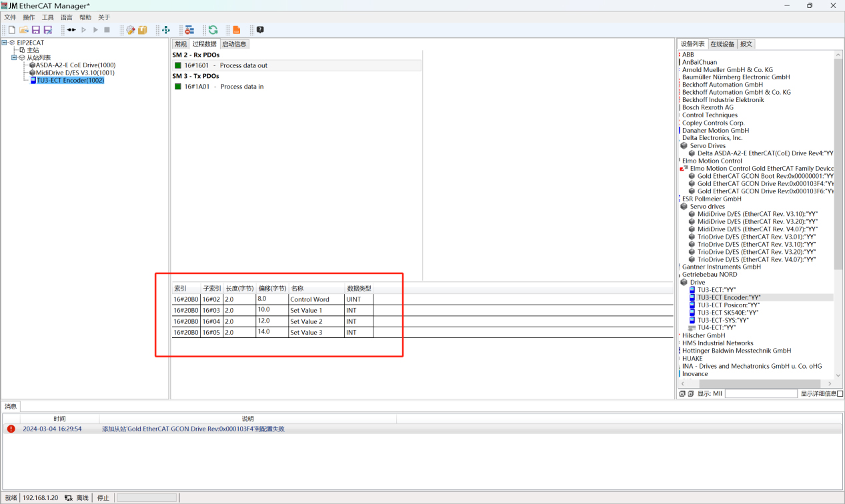Click the package box toolbar icon
The width and height of the screenshot is (845, 504).
142,30
